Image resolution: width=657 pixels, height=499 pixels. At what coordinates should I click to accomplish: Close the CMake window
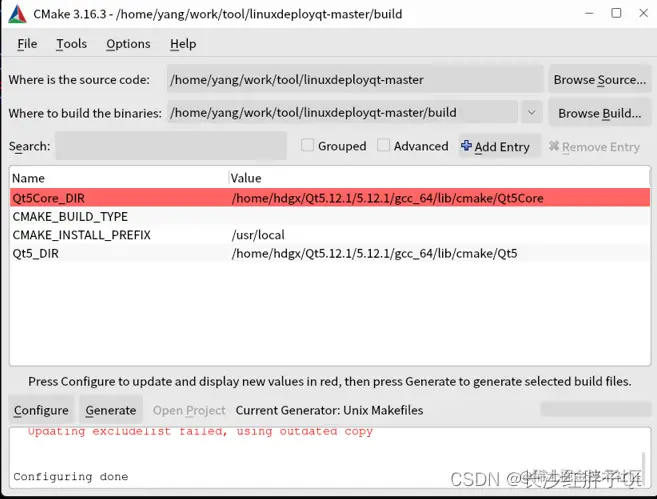[644, 13]
